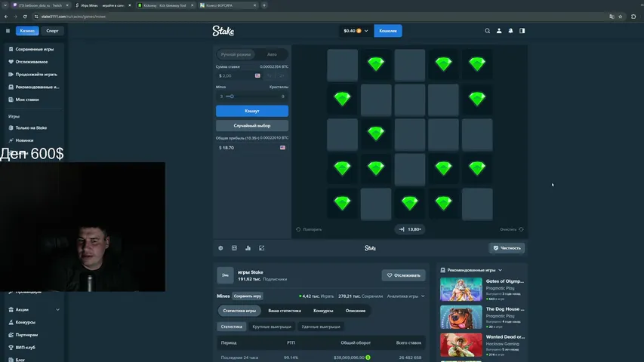
Task: Halve the bet with the ½ button
Action: click(270, 75)
